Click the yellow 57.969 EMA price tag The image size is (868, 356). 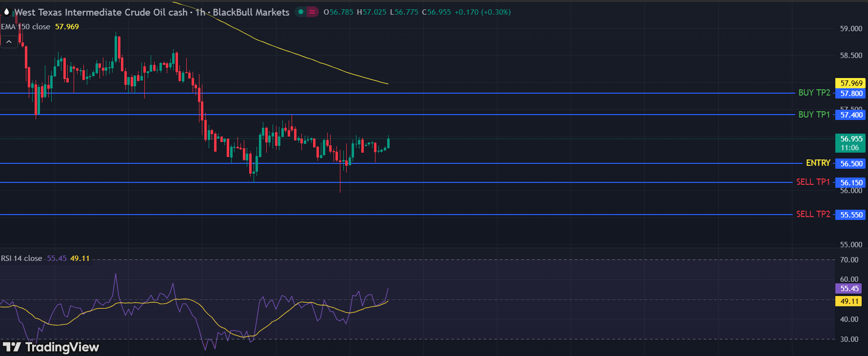coord(851,83)
